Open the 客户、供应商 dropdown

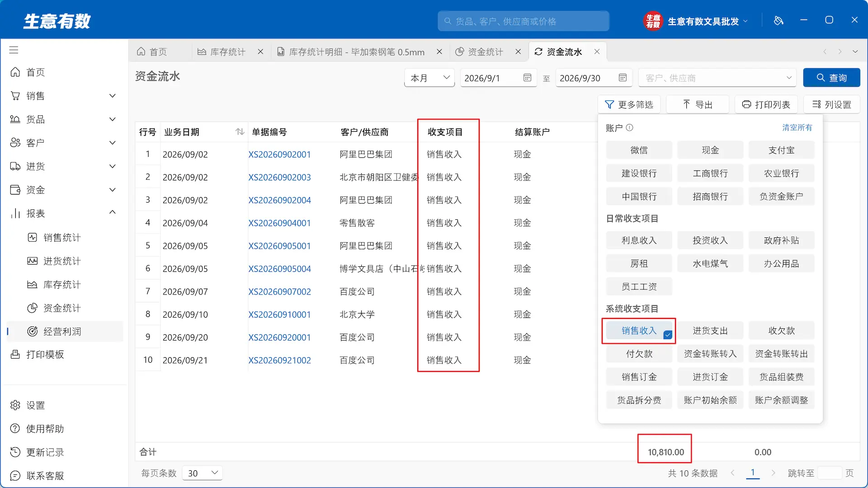(x=718, y=78)
